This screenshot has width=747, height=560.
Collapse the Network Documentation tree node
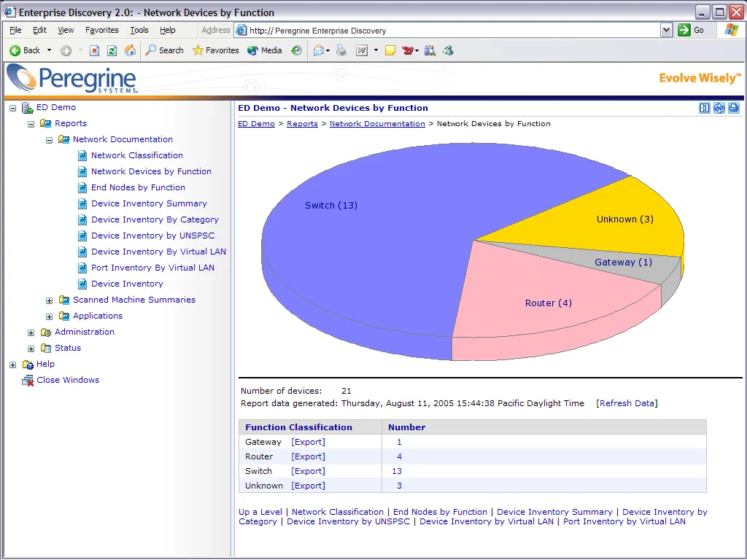(x=49, y=140)
